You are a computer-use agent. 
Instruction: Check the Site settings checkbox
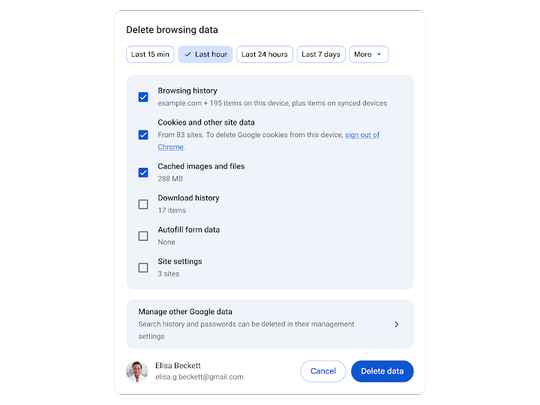(x=143, y=268)
